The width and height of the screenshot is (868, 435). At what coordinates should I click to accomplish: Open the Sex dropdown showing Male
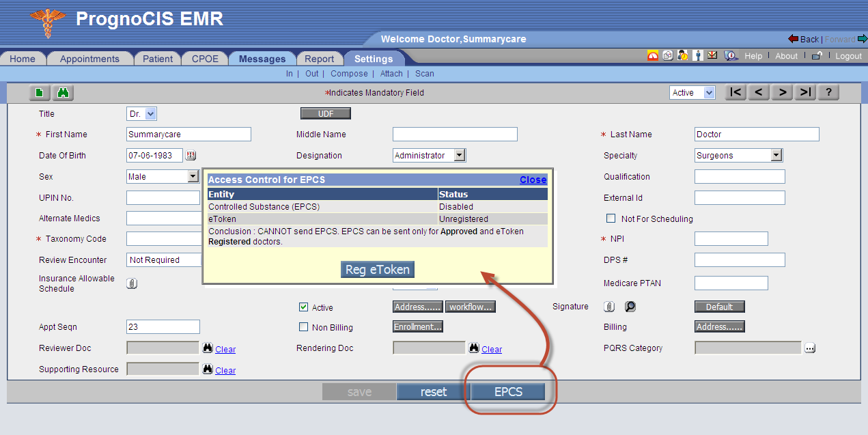coord(163,177)
